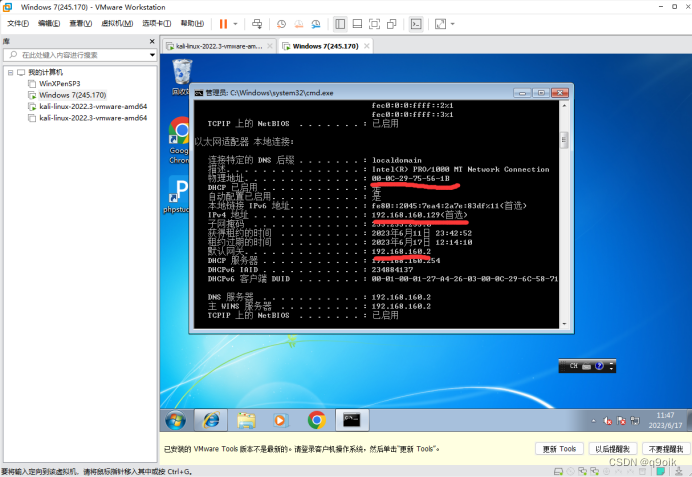Open Chrome from the Windows 7 taskbar

(316, 420)
